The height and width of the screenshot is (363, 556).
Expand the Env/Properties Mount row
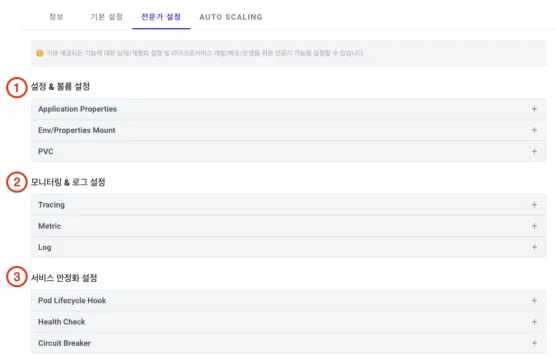(x=288, y=130)
